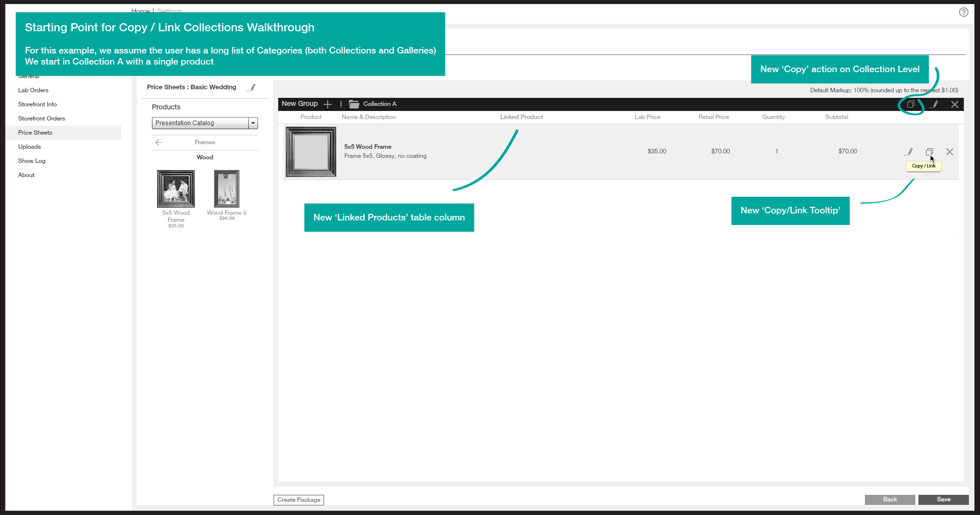Rename price sheet using the pencil icon
Viewport: 980px width, 515px height.
pos(252,88)
